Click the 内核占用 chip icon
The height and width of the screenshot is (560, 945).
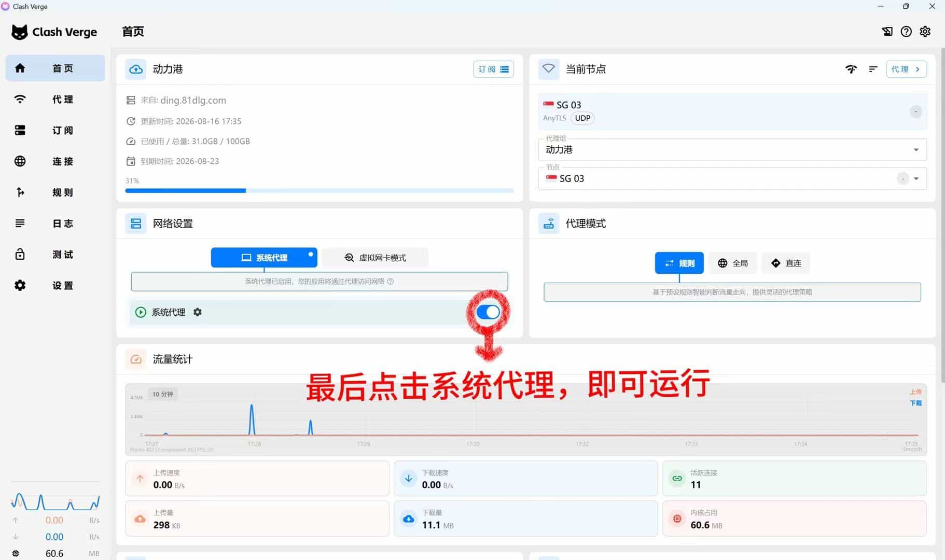click(x=677, y=519)
